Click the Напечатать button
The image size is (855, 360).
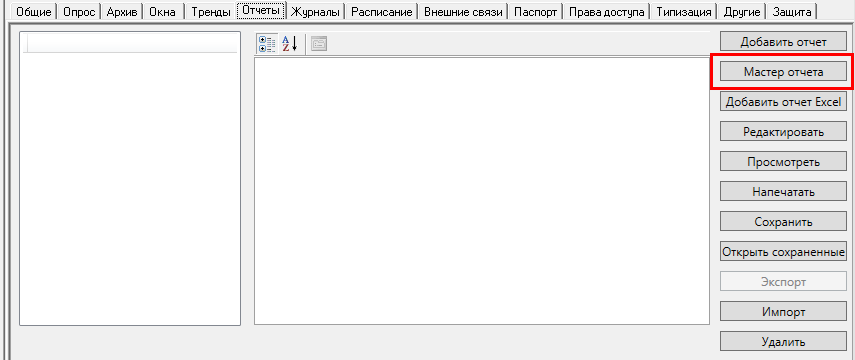(783, 191)
